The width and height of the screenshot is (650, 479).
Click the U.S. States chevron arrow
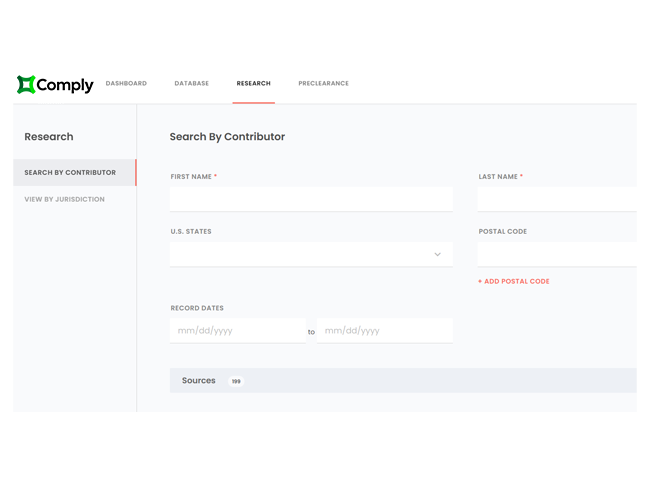tap(437, 254)
